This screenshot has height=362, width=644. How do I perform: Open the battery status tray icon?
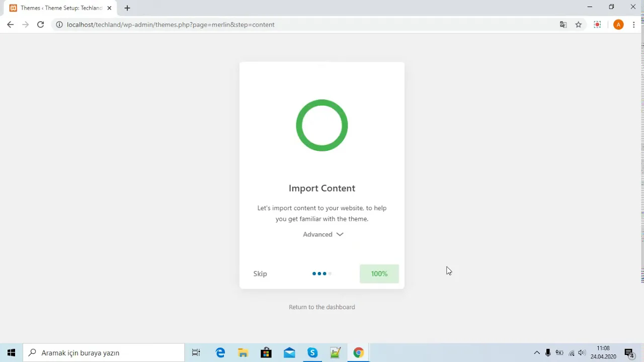pos(559,353)
